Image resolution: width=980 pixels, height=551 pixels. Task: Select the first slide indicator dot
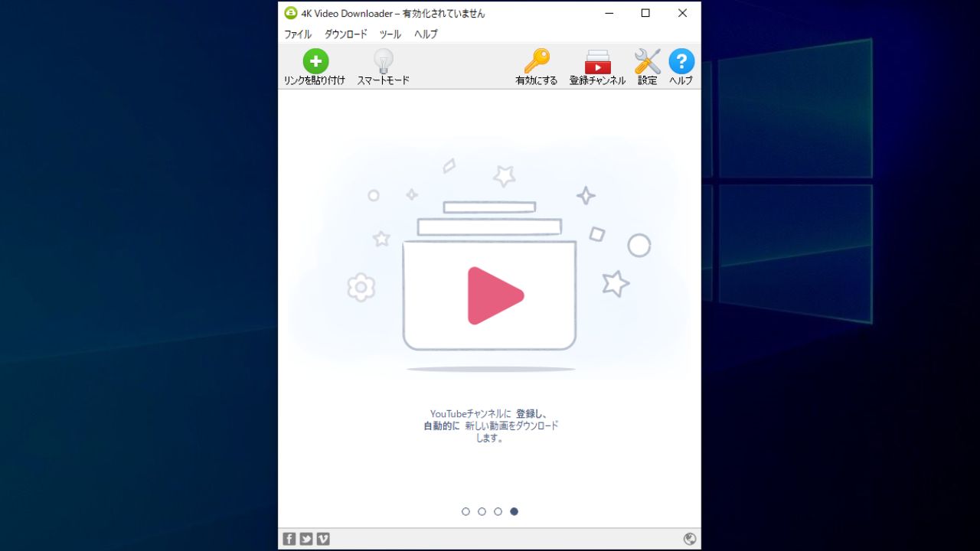point(465,511)
